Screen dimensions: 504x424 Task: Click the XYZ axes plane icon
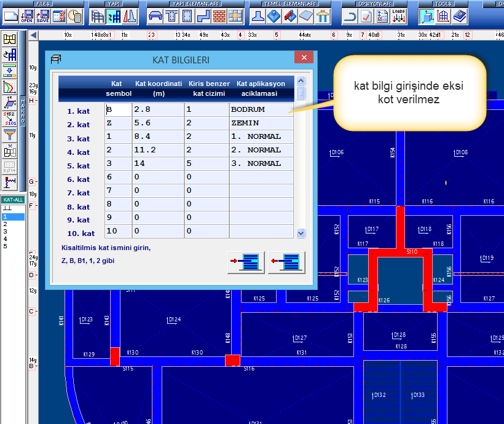[10, 101]
